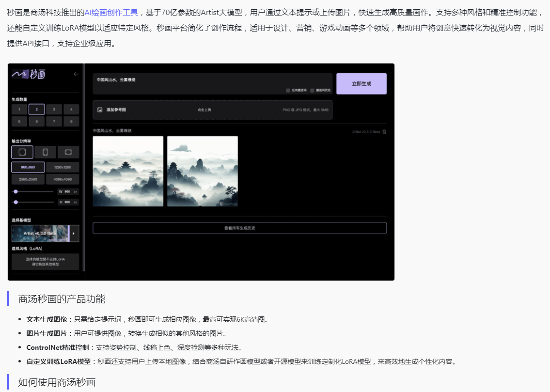Set generation count to 8
The width and height of the screenshot is (550, 392).
(71, 121)
